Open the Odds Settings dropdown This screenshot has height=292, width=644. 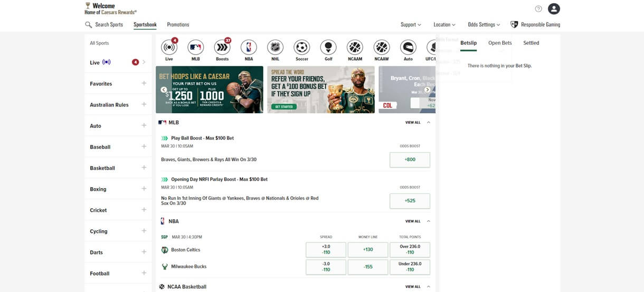[484, 25]
